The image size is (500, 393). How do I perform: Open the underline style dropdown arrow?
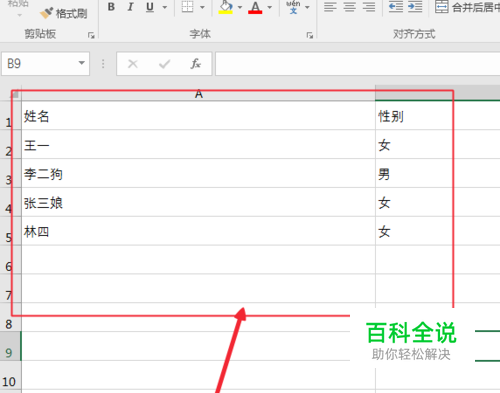coord(164,7)
